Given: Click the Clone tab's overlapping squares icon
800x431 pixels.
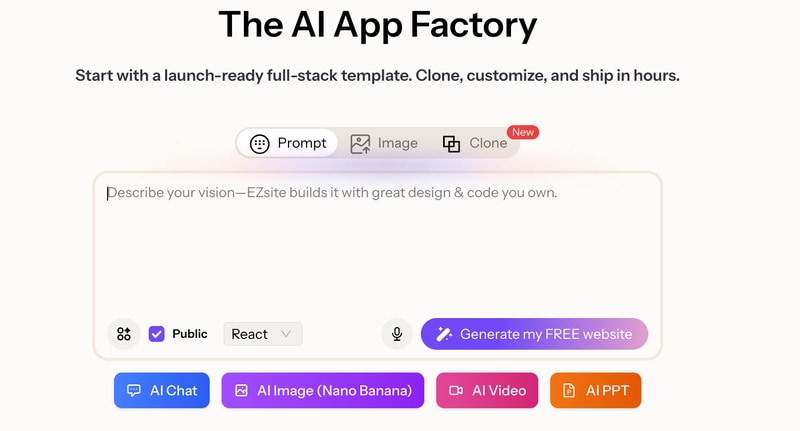Looking at the screenshot, I should [x=452, y=143].
